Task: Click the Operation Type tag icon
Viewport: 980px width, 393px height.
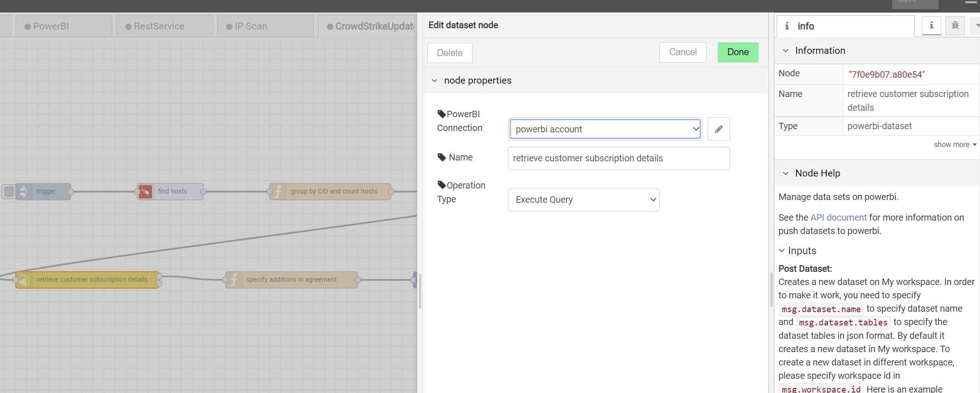Action: point(441,185)
